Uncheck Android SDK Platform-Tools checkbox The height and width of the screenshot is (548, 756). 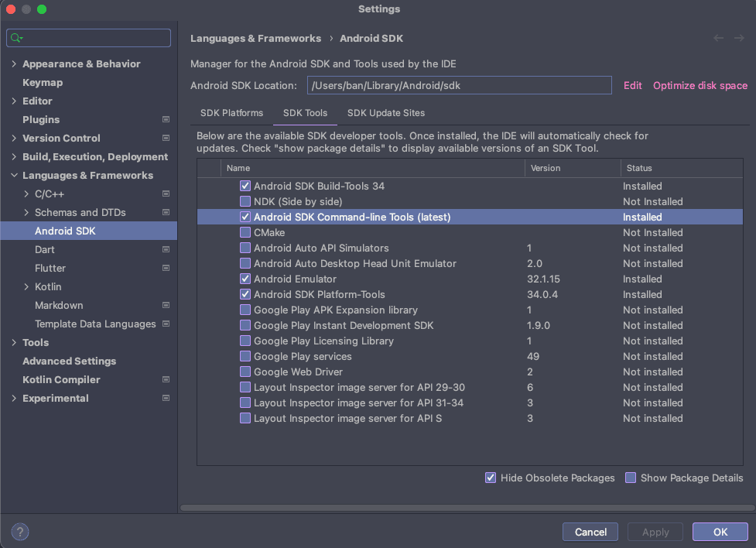point(245,294)
